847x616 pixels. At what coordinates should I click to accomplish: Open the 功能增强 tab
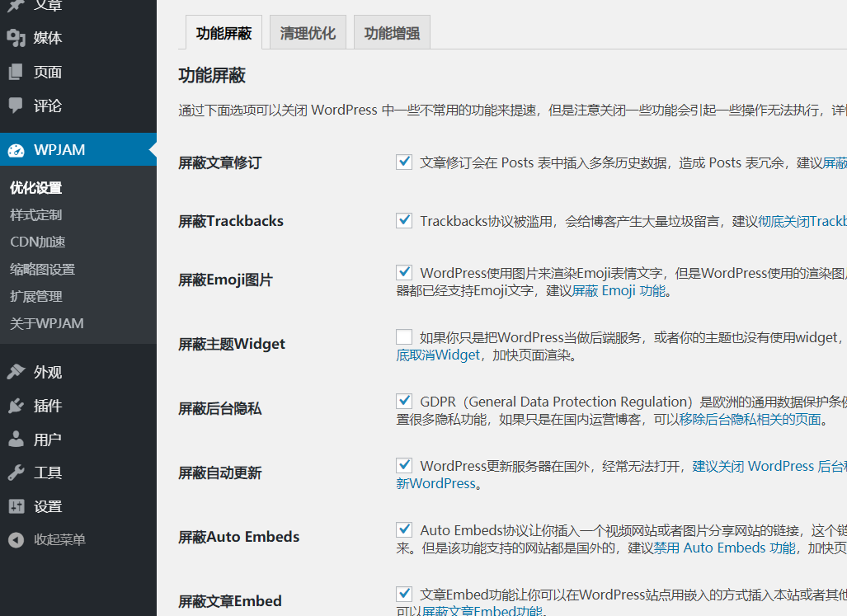[x=393, y=33]
